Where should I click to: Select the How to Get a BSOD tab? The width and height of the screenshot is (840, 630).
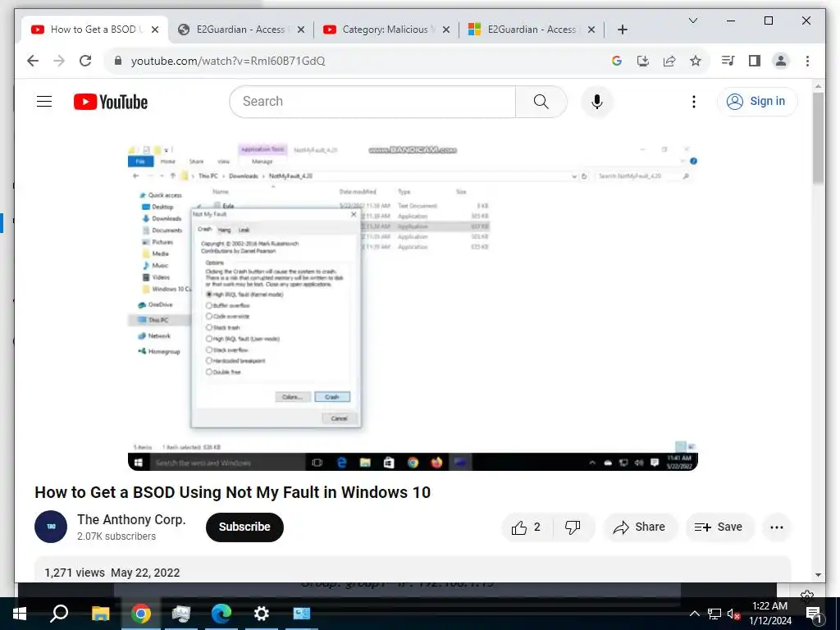94,30
